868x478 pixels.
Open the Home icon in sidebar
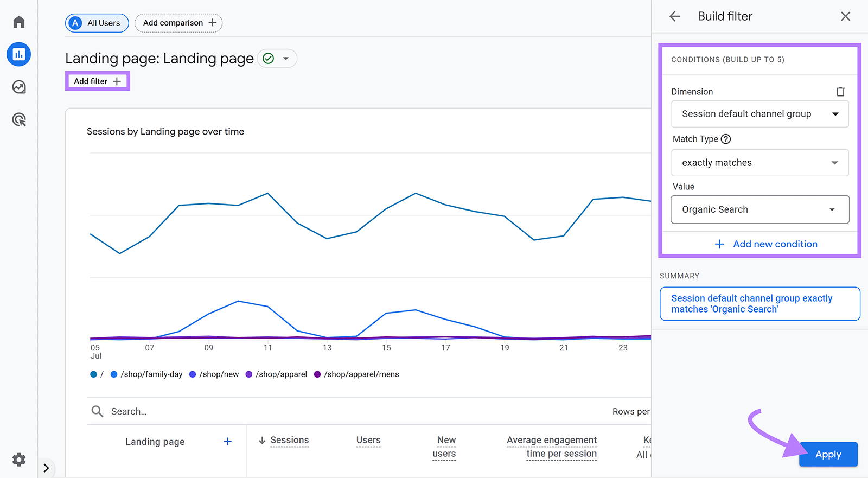pyautogui.click(x=19, y=22)
